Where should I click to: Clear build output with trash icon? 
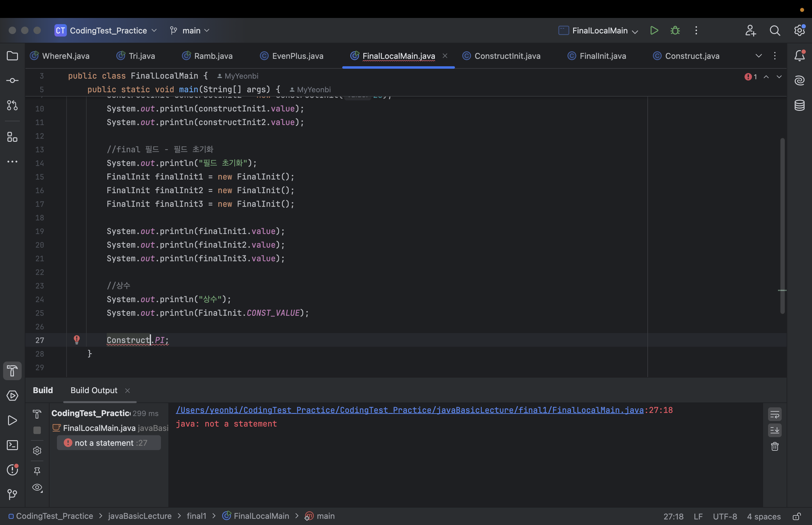tap(775, 447)
